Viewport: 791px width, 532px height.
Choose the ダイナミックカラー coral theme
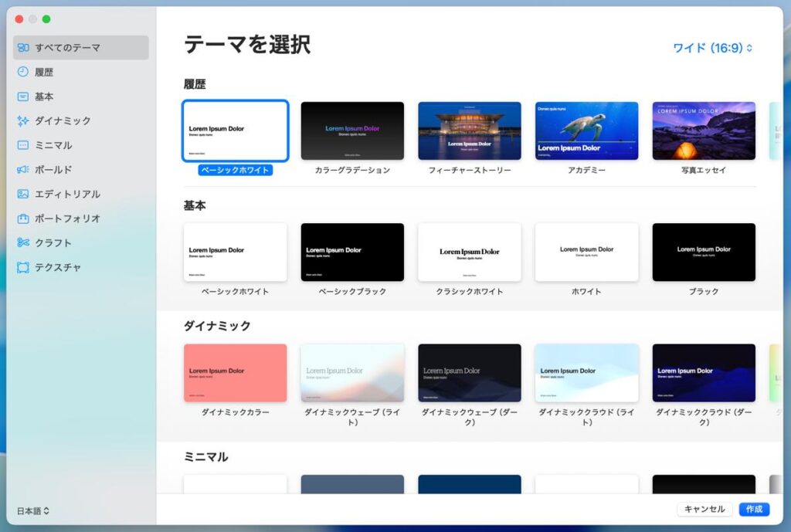coord(236,373)
